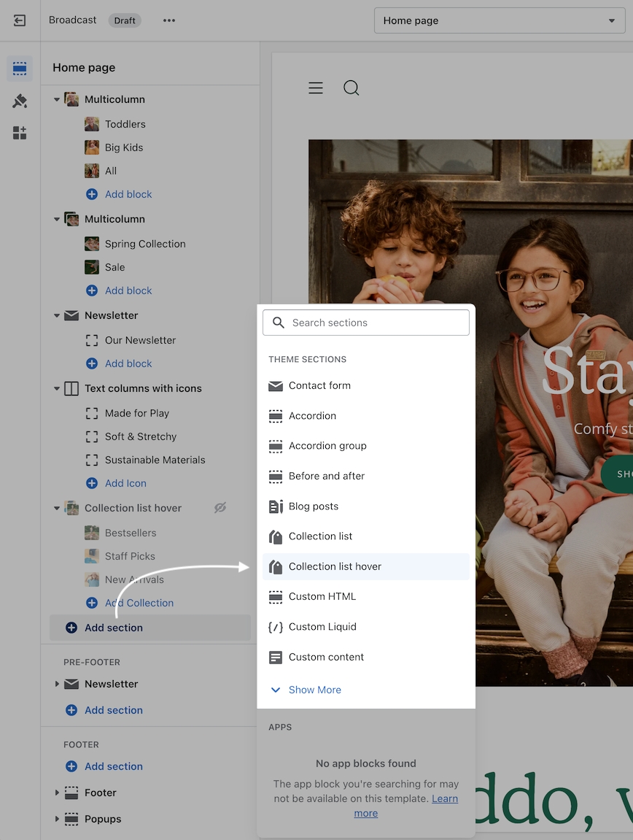This screenshot has height=840, width=633.
Task: Open the Home page template dropdown
Action: (x=500, y=20)
